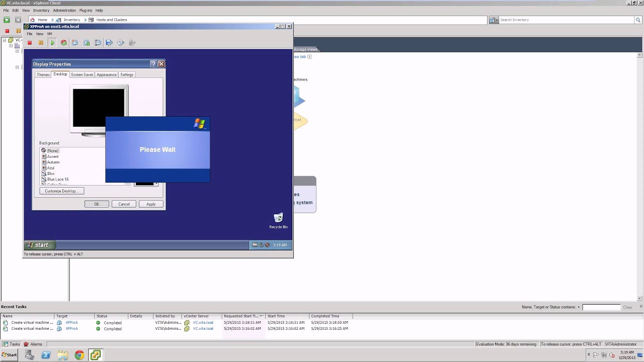
Task: Switch to the Screen Saver tab
Action: click(82, 74)
